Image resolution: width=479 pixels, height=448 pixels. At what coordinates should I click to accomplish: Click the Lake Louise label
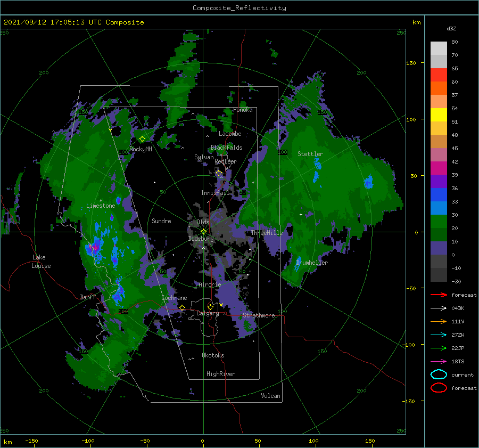(x=41, y=262)
